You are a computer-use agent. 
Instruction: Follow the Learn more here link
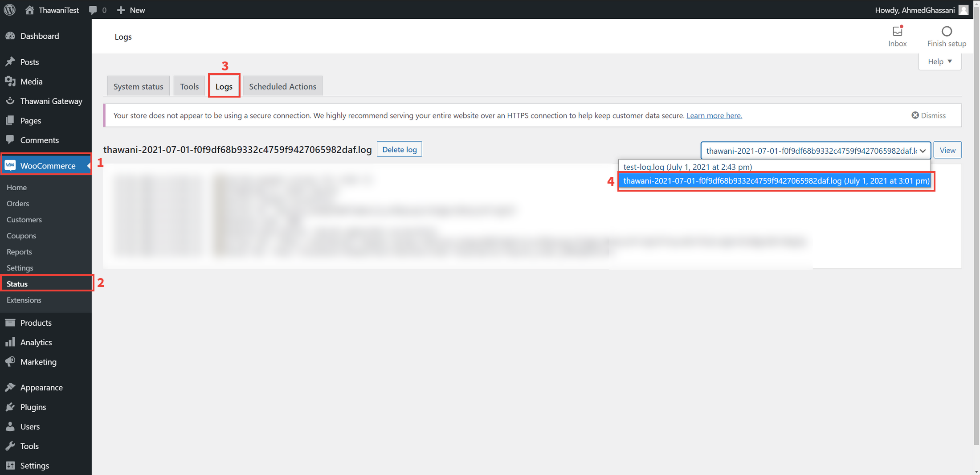[714, 115]
